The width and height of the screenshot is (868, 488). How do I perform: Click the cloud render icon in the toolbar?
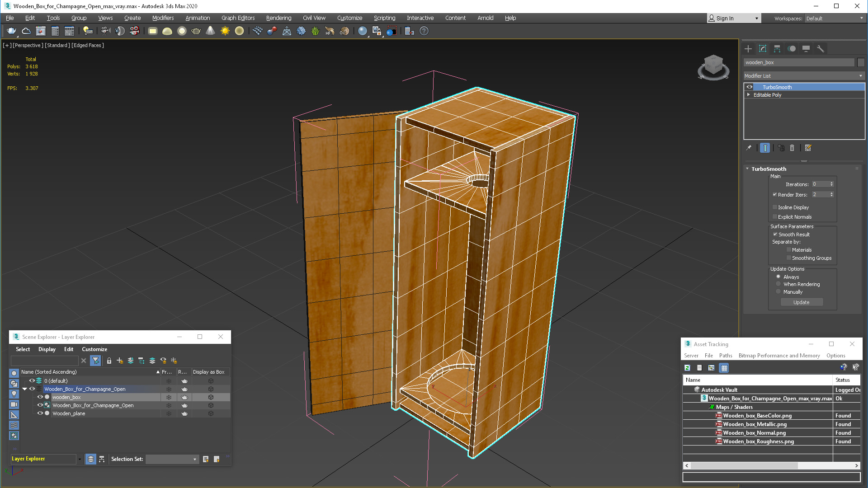point(26,31)
